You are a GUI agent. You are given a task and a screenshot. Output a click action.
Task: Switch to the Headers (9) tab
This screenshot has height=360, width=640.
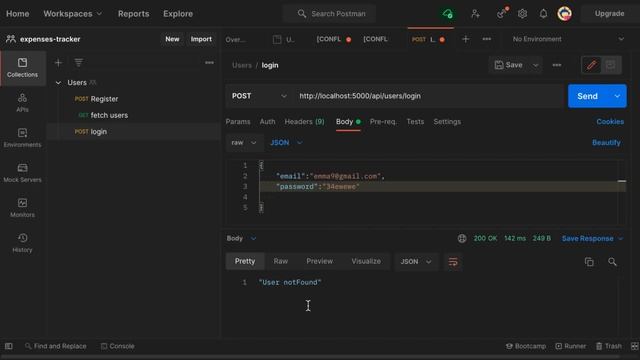(304, 122)
